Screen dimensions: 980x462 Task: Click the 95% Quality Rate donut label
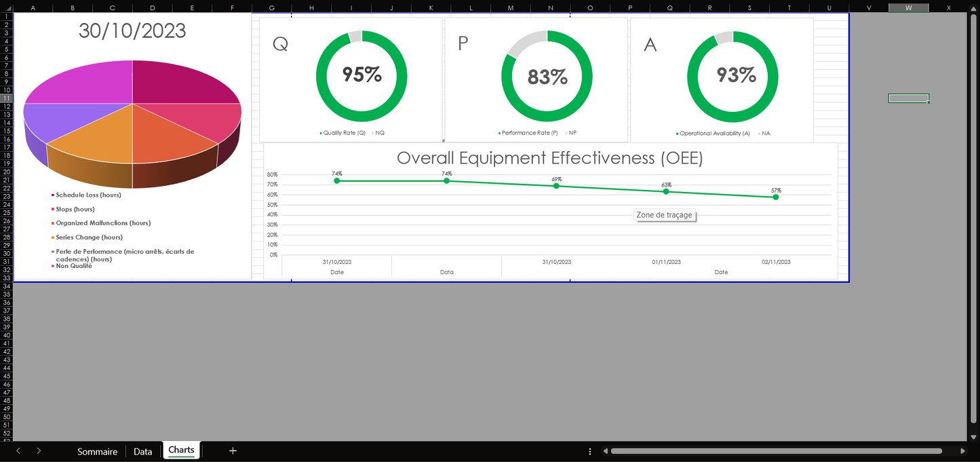(361, 75)
